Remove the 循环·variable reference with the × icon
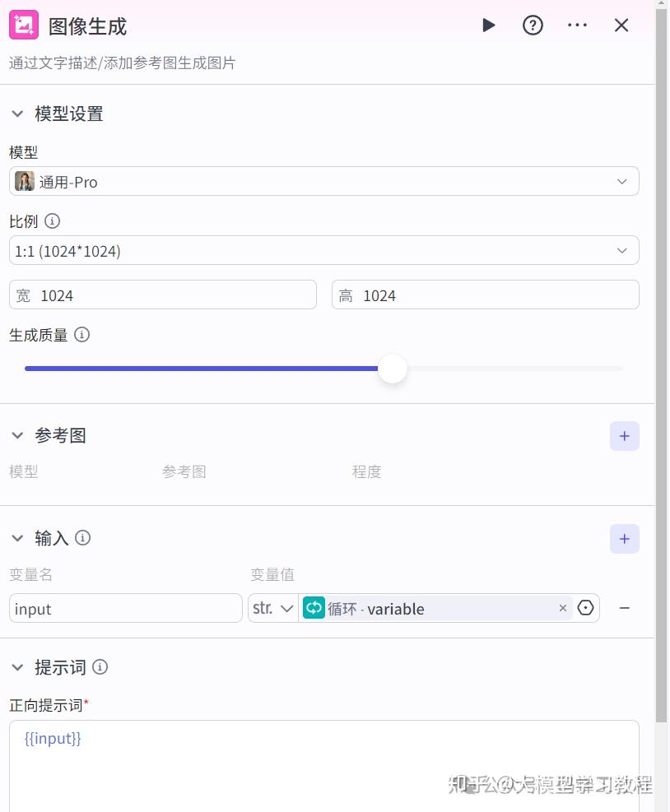The height and width of the screenshot is (812, 670). tap(563, 608)
